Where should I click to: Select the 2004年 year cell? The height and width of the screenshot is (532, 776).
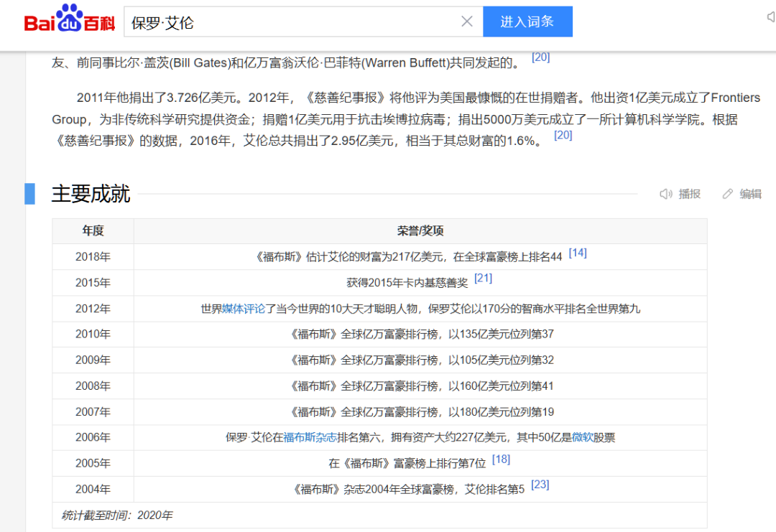tap(93, 490)
